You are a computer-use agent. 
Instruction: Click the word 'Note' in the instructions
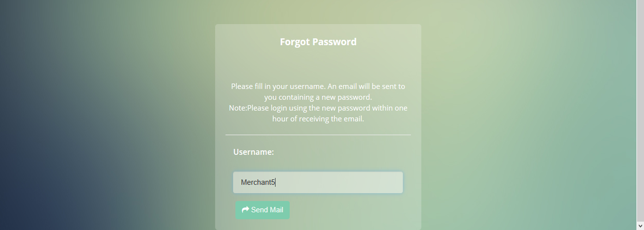pos(237,108)
